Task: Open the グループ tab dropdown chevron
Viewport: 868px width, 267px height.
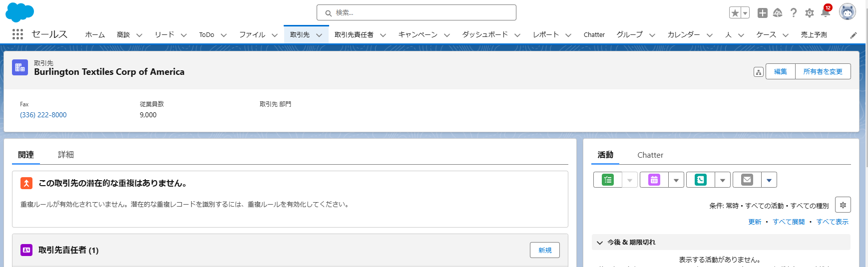Action: 652,35
